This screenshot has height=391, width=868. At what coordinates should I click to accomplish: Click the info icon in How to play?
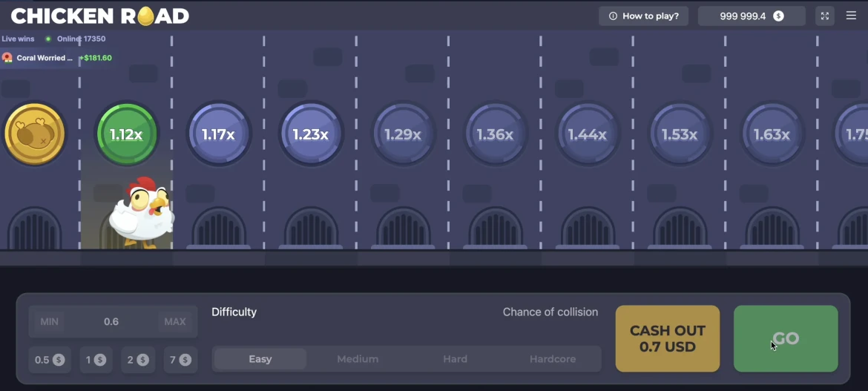tap(613, 16)
